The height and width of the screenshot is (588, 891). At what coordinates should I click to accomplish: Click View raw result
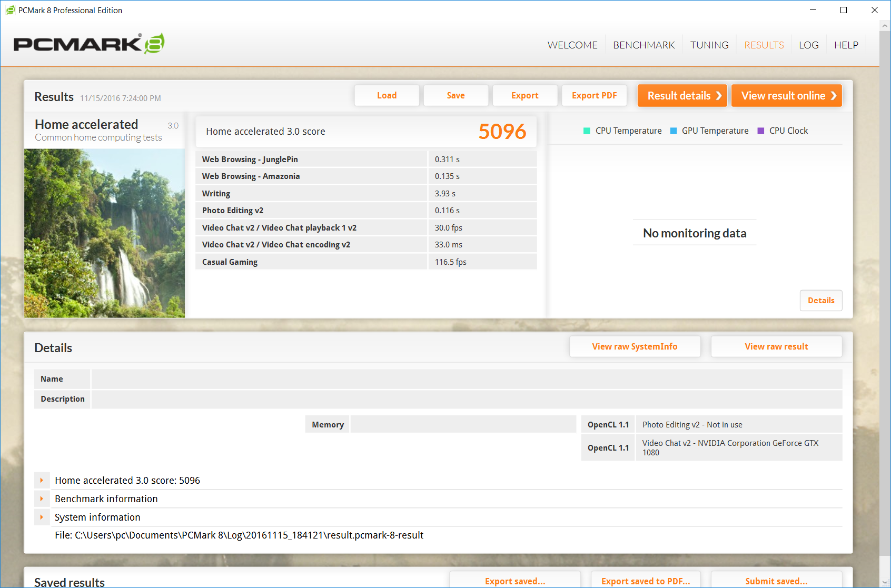pyautogui.click(x=776, y=346)
